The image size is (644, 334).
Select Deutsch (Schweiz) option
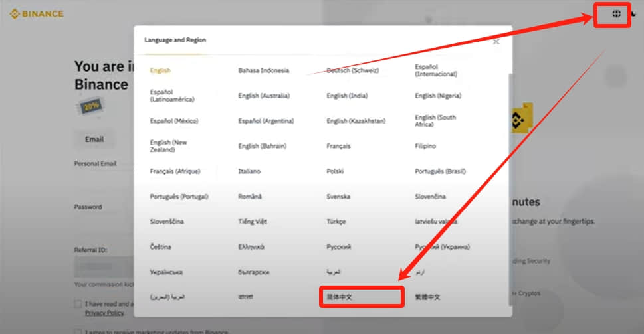pos(352,70)
